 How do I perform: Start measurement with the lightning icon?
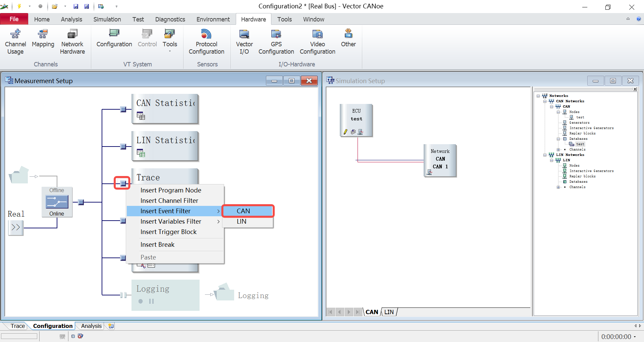(19, 6)
